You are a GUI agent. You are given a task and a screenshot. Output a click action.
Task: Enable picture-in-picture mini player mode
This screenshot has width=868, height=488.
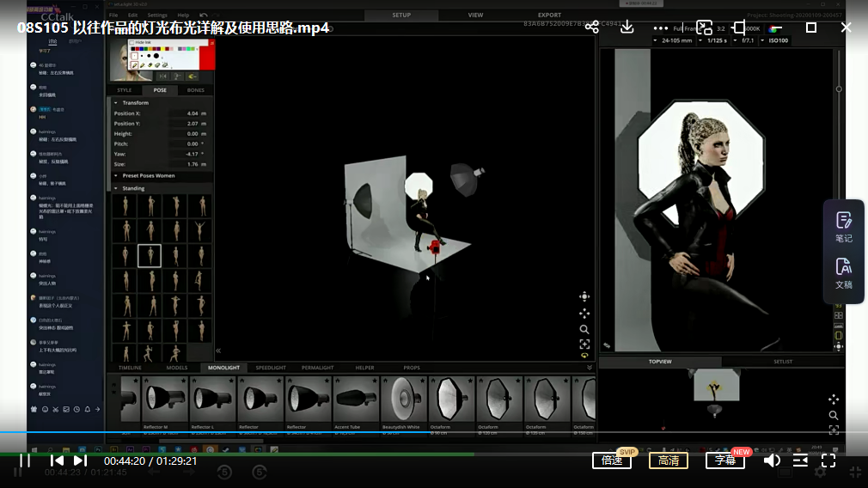(704, 27)
